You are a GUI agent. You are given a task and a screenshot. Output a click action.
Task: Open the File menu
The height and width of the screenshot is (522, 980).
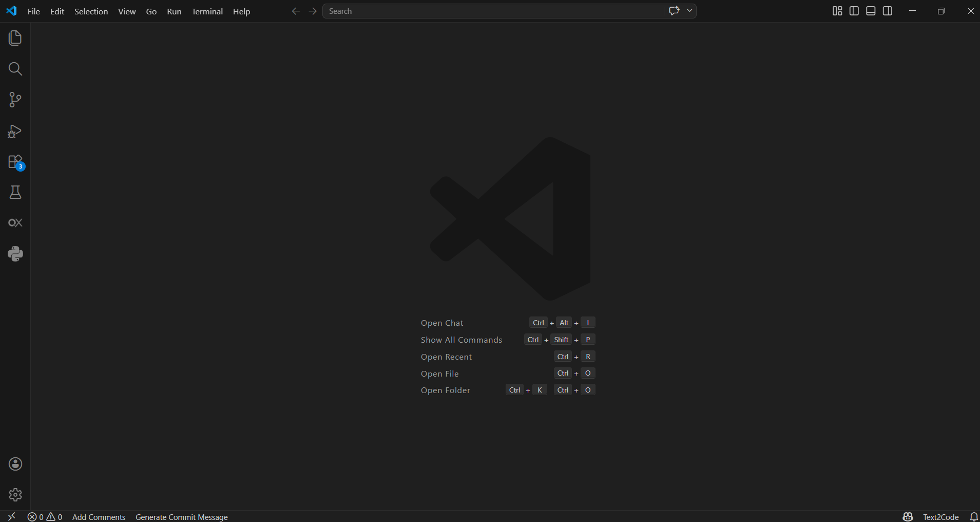[x=34, y=11]
